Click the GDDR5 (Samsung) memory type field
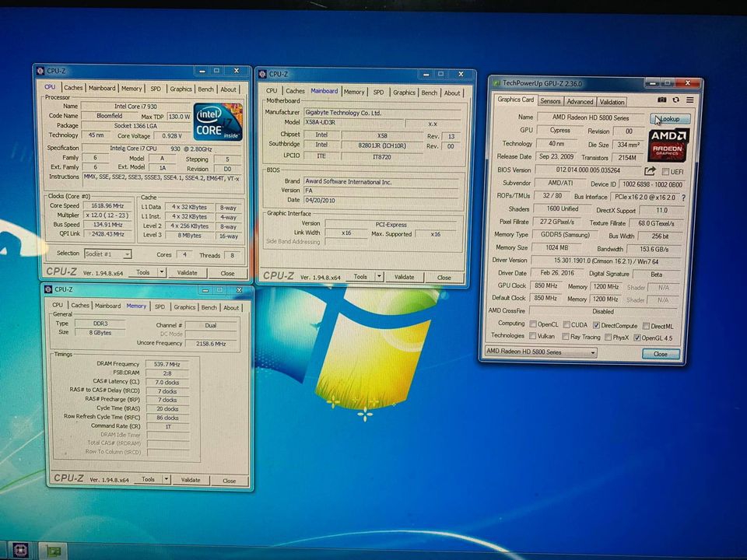 tap(565, 235)
